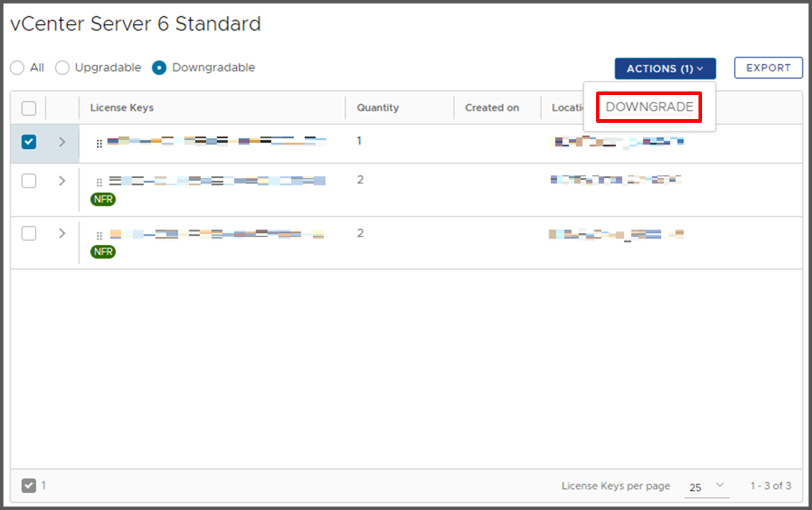
Task: Click drag handle icon of third license key
Action: click(99, 236)
